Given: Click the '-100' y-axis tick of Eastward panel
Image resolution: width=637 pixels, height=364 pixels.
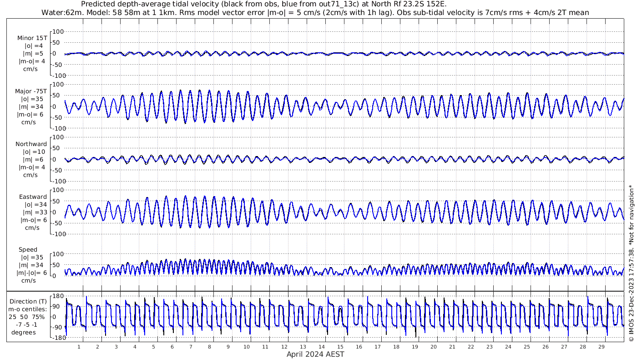Looking at the screenshot, I should [x=58, y=234].
